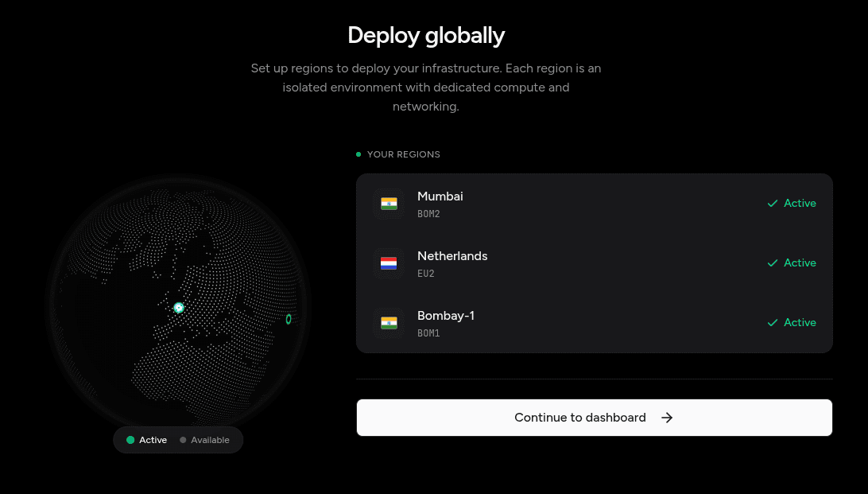868x494 pixels.
Task: Select the Netherlands marker on the globe
Action: (x=179, y=307)
